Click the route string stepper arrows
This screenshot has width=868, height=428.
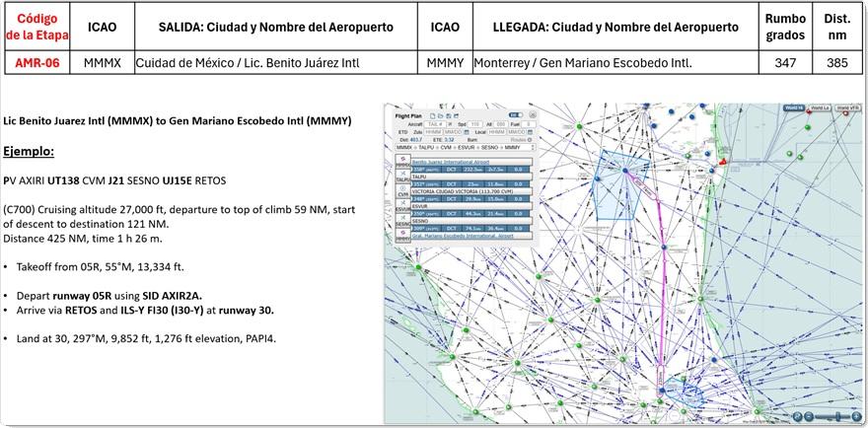(533, 147)
